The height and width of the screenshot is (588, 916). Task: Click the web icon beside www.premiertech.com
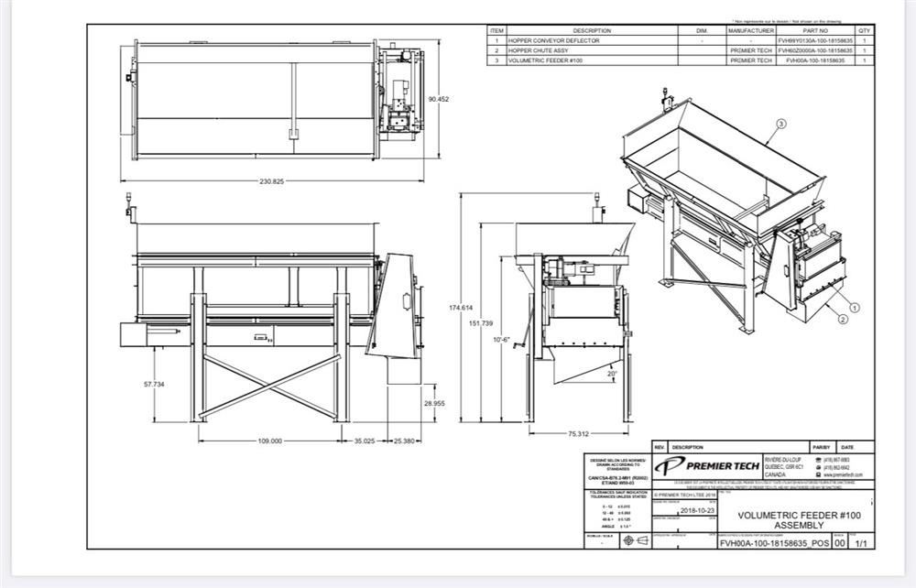(818, 474)
